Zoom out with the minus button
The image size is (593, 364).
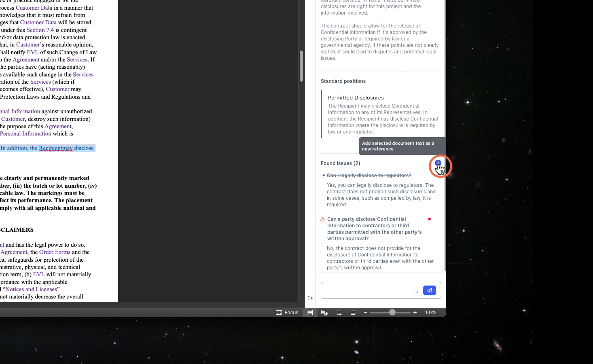[366, 312]
